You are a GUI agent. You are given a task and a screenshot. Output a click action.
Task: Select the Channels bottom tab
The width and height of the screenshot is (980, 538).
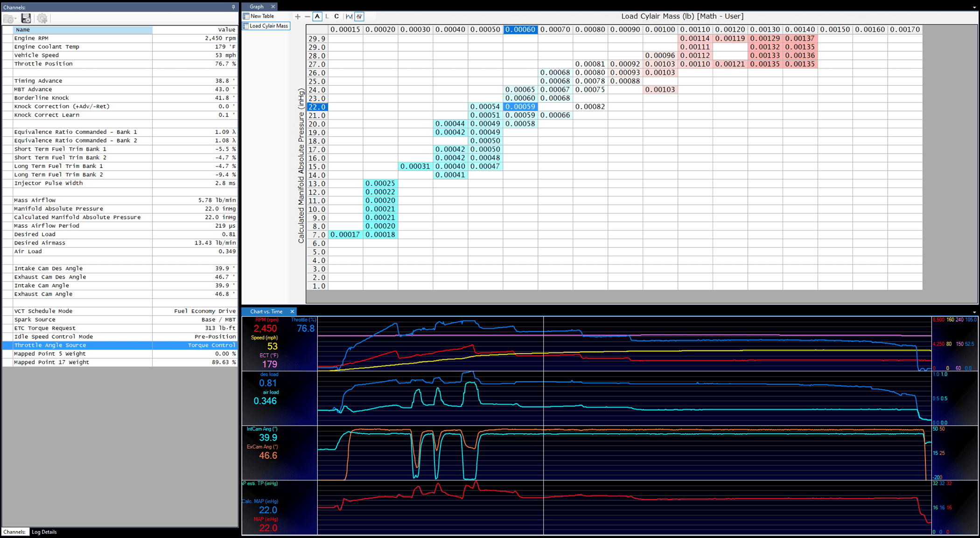pyautogui.click(x=14, y=532)
